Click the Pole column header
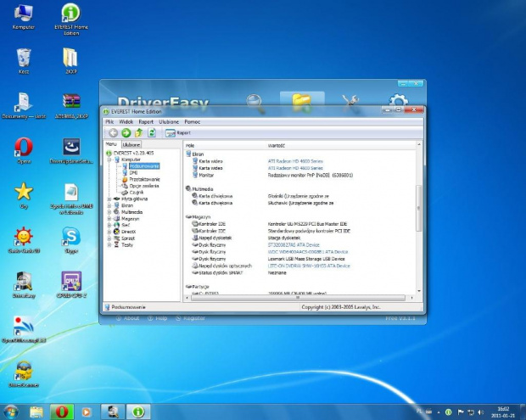526x420 pixels. (x=190, y=146)
